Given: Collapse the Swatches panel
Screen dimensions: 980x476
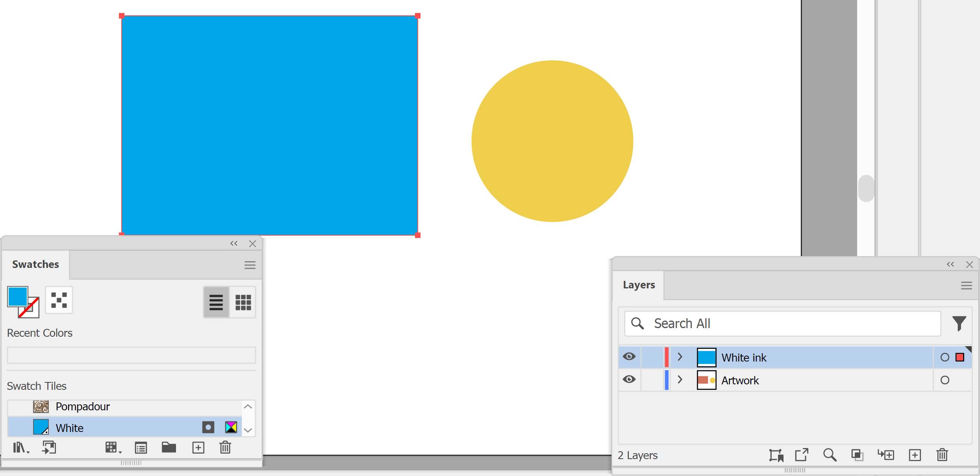Looking at the screenshot, I should (x=234, y=244).
